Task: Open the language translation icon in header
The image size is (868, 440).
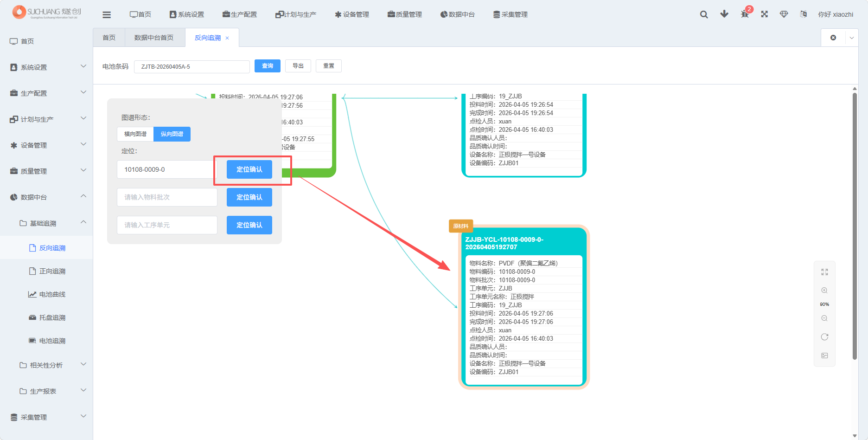Action: 804,14
